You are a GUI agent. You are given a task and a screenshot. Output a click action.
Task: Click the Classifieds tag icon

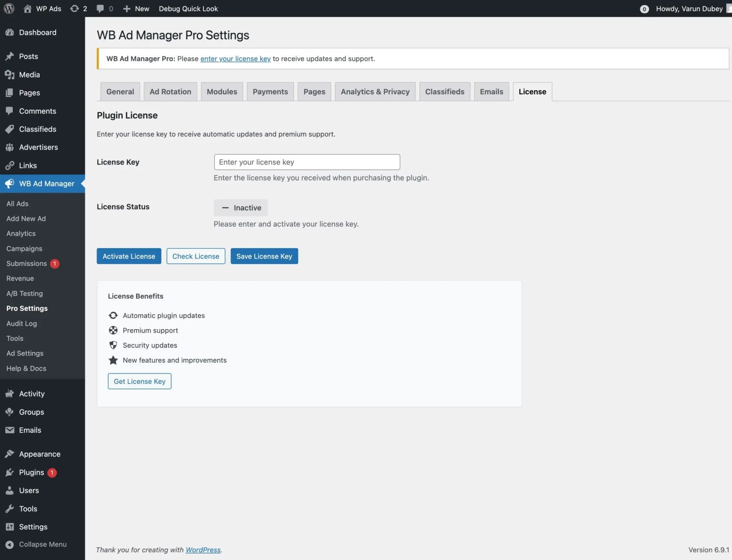click(10, 129)
